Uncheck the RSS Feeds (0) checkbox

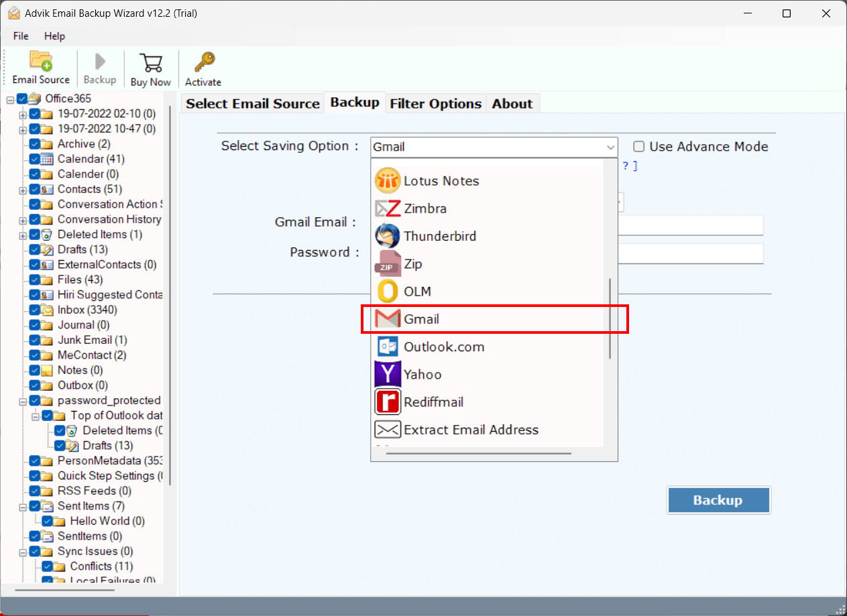(x=35, y=491)
